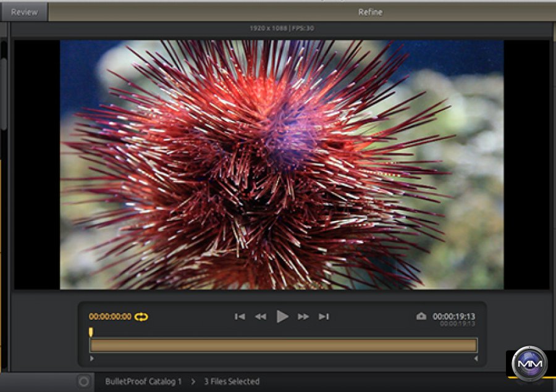Select the 3 Files Selected breadcrumb

(232, 382)
